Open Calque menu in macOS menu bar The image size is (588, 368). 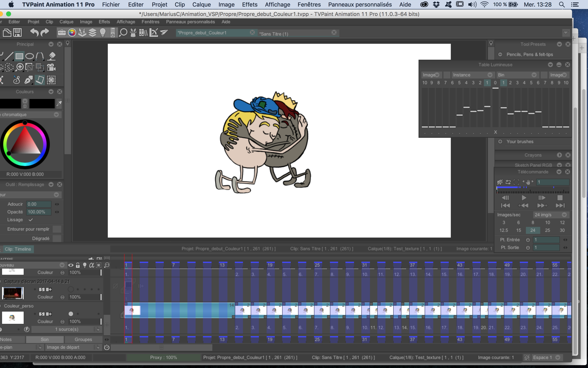click(202, 5)
